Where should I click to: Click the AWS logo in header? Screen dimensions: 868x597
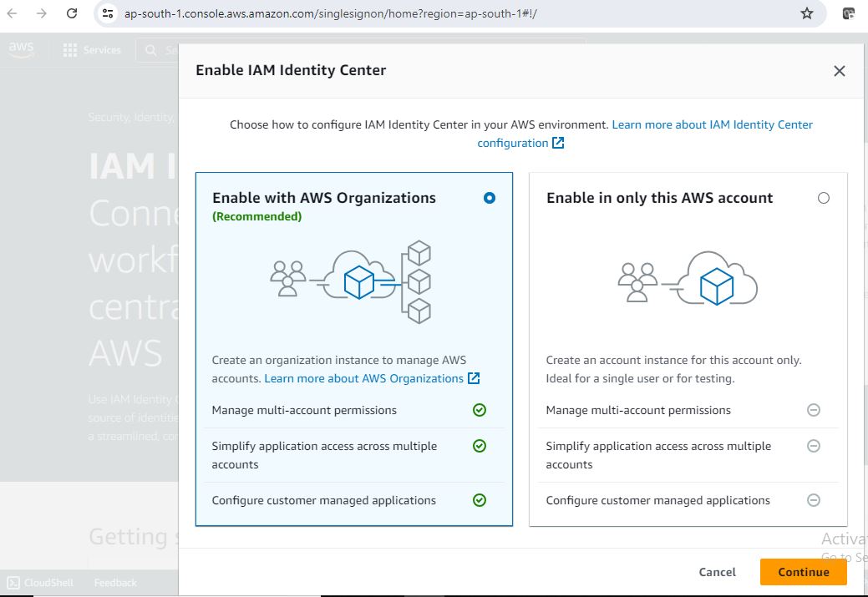point(21,49)
